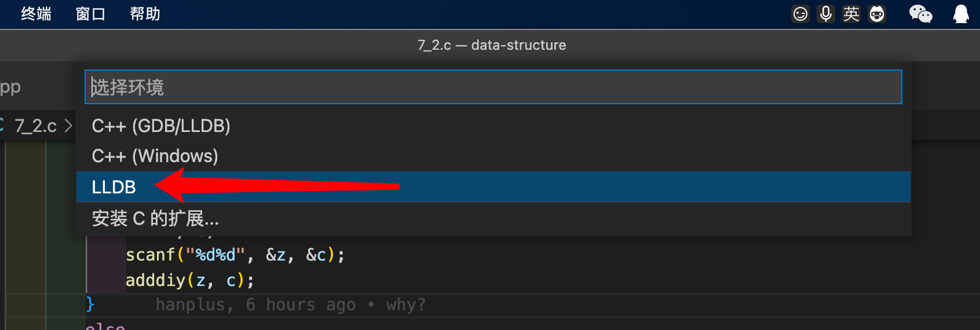
Task: Open the QQ penguin menu bar icon
Action: click(961, 14)
